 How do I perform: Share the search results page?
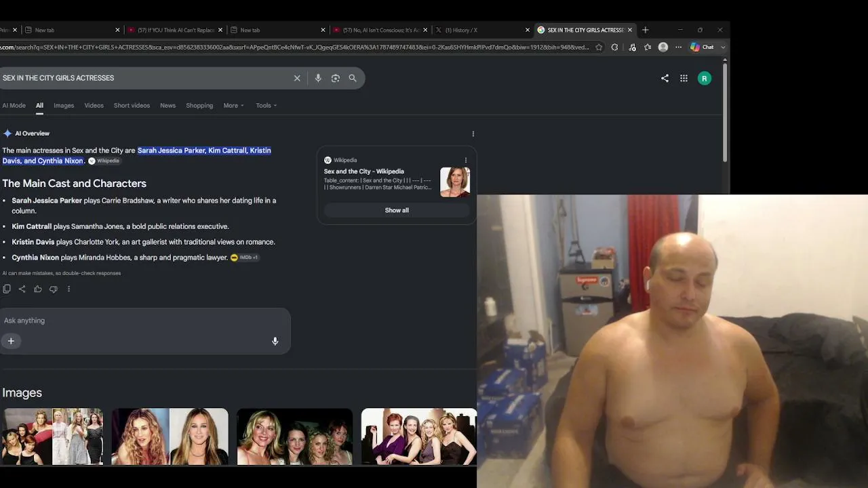pyautogui.click(x=665, y=79)
